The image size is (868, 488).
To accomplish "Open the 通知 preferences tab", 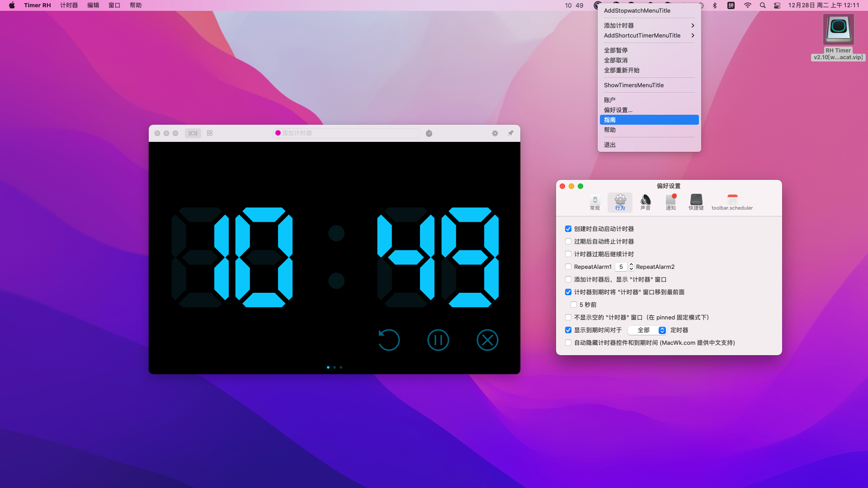I will click(671, 203).
